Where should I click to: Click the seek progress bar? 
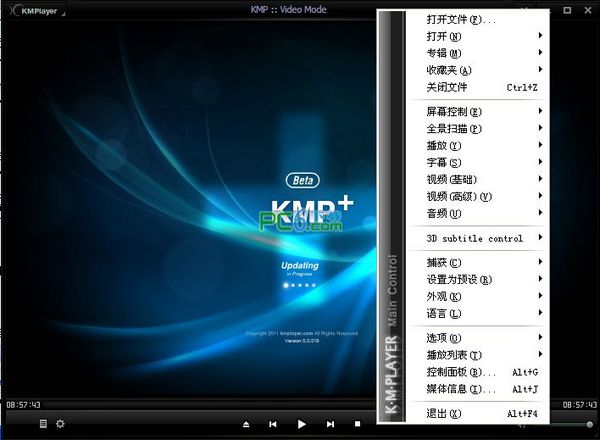(x=210, y=404)
